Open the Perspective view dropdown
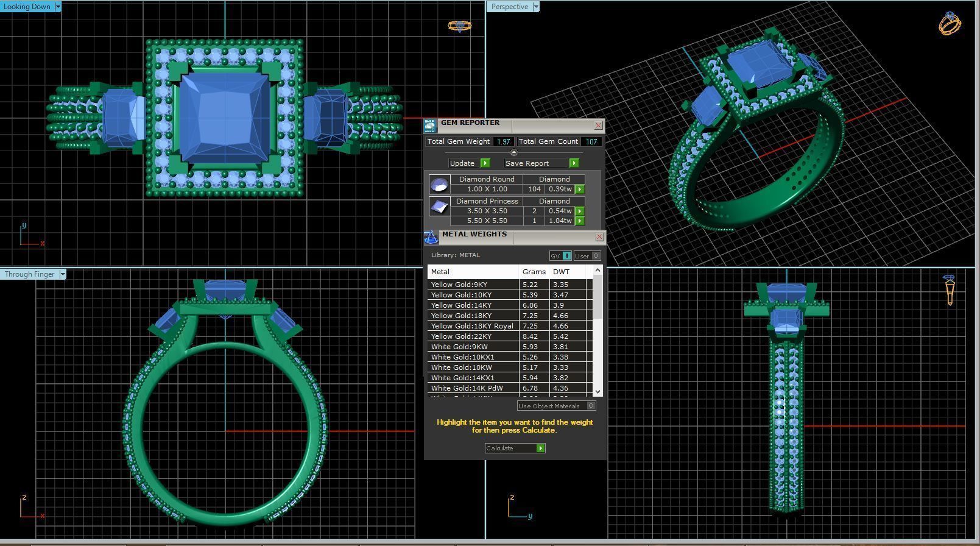 (x=536, y=7)
